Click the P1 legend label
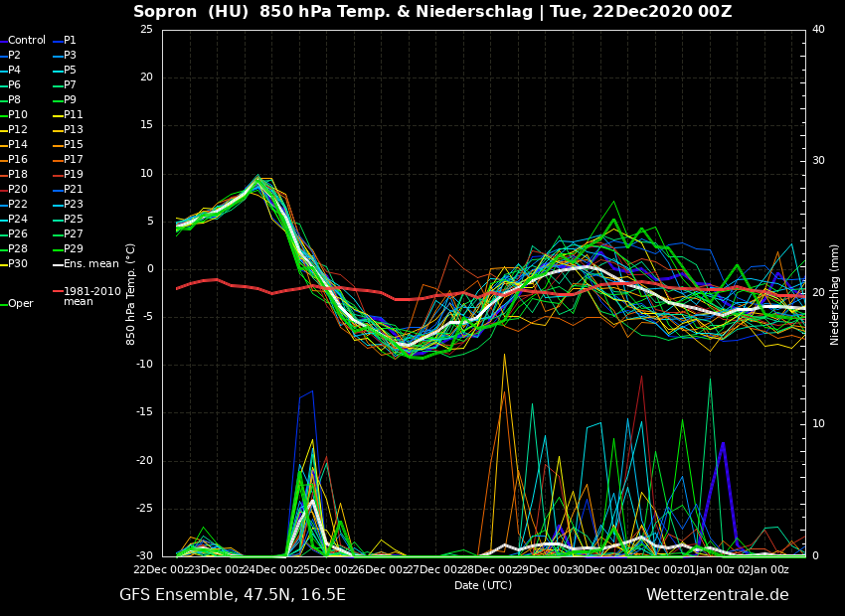 click(x=70, y=41)
